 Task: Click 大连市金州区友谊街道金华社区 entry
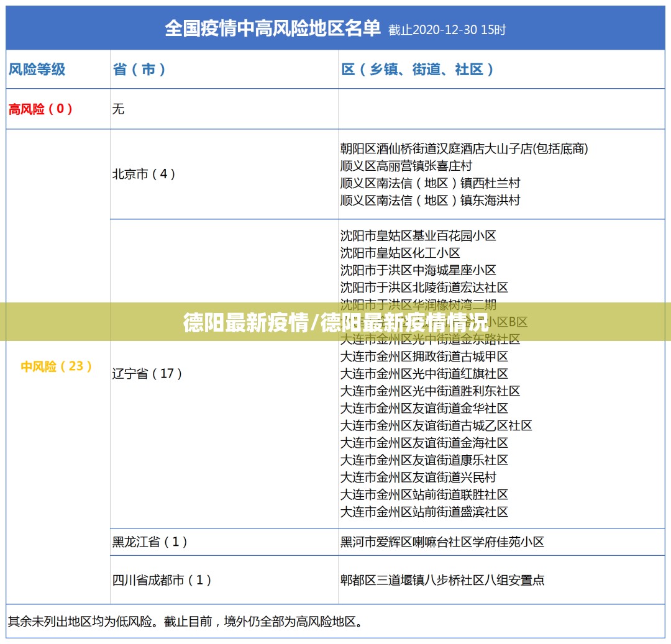(424, 409)
